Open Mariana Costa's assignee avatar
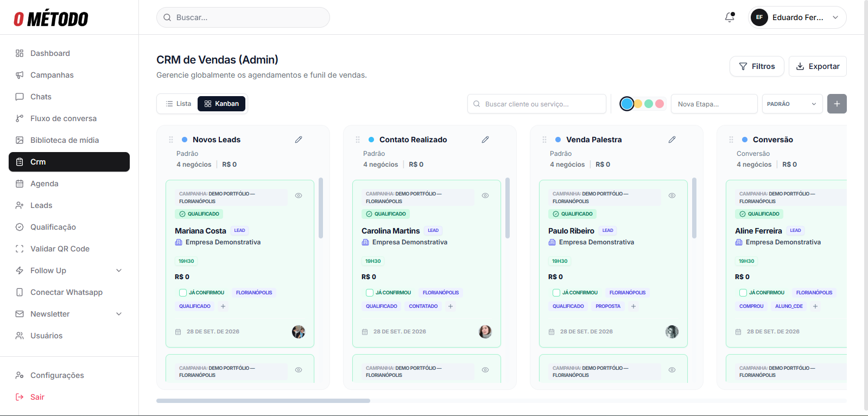Image resolution: width=868 pixels, height=416 pixels. [x=299, y=332]
